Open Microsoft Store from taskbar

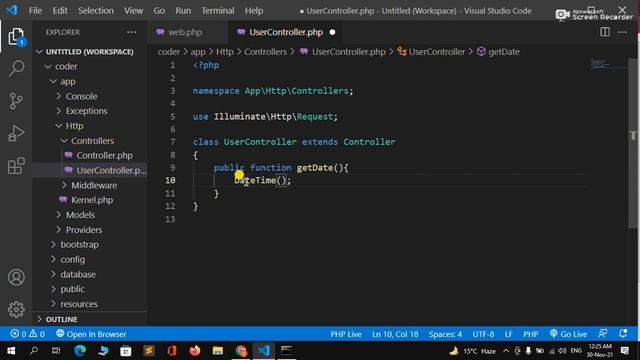(126, 351)
